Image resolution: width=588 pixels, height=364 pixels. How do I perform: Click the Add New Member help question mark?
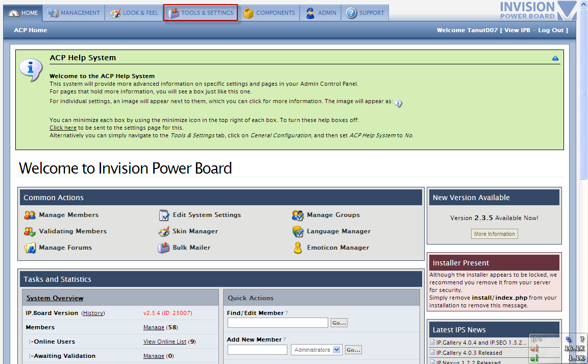coord(285,339)
